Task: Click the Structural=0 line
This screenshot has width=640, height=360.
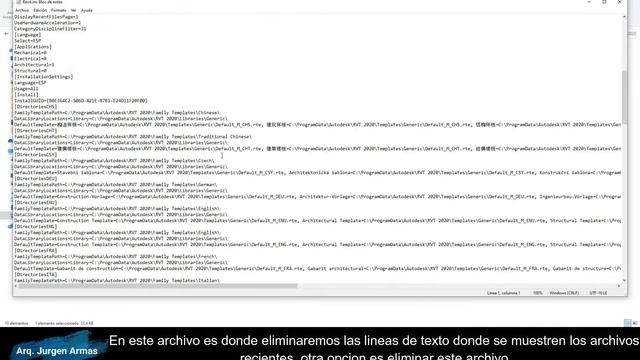Action: point(30,71)
